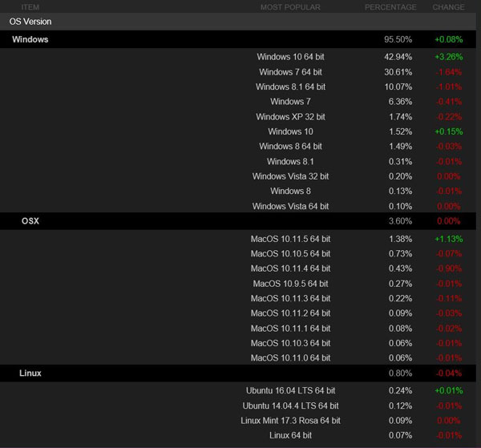This screenshot has width=481, height=448.
Task: Click the 30.61% percentage value
Action: point(398,72)
